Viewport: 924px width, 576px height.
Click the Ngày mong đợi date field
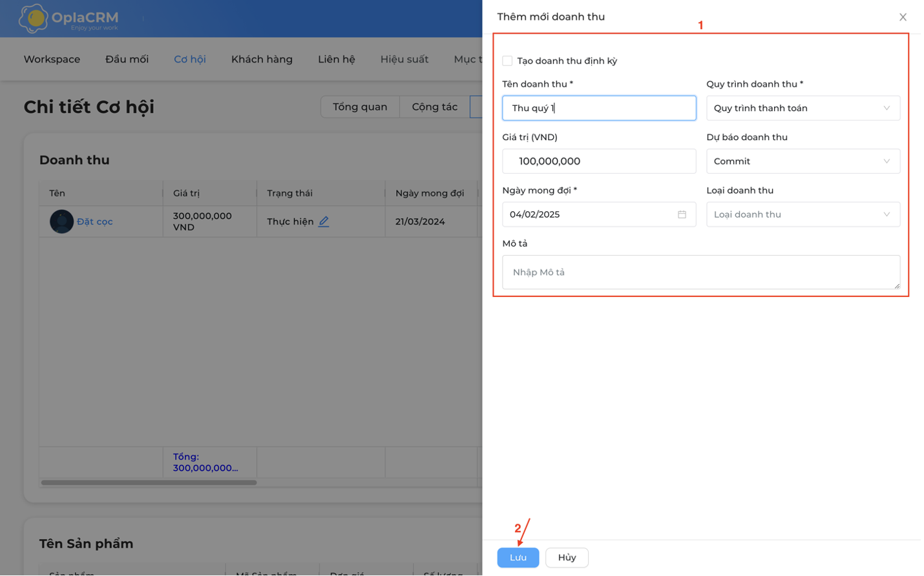pos(599,214)
